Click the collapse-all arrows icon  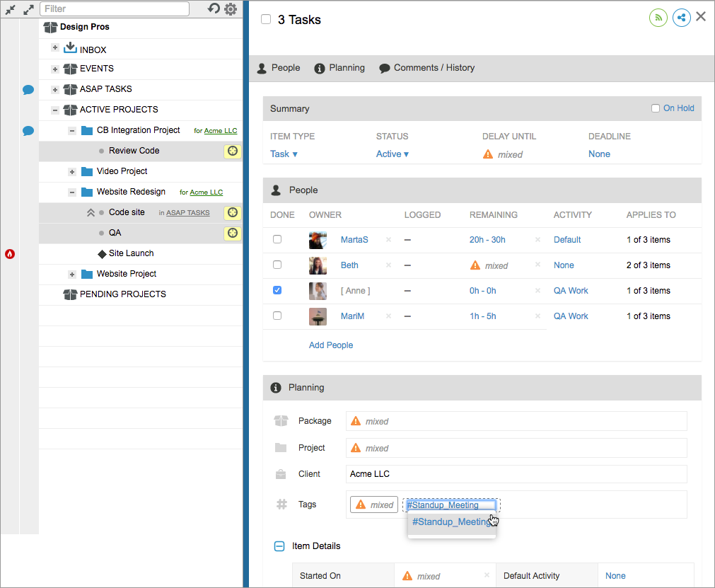tap(11, 10)
